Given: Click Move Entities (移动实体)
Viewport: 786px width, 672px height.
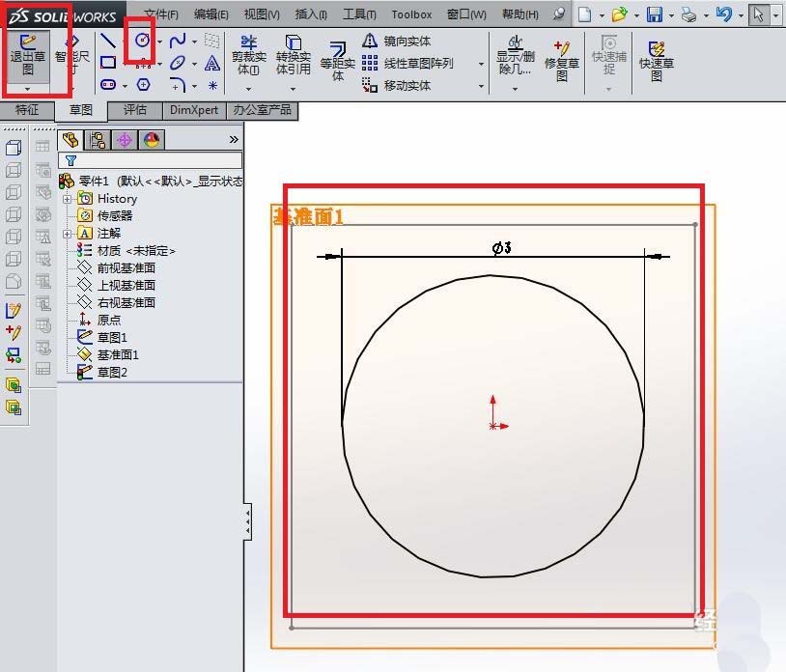Looking at the screenshot, I should tap(396, 85).
